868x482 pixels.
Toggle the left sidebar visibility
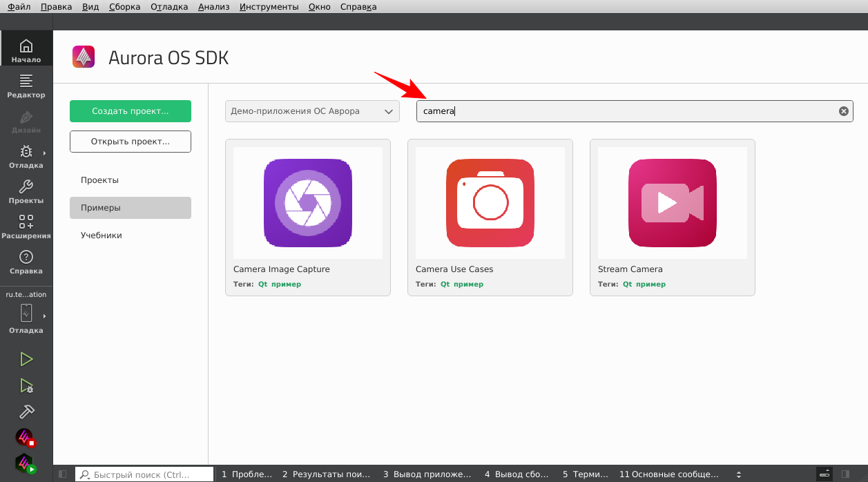point(62,474)
